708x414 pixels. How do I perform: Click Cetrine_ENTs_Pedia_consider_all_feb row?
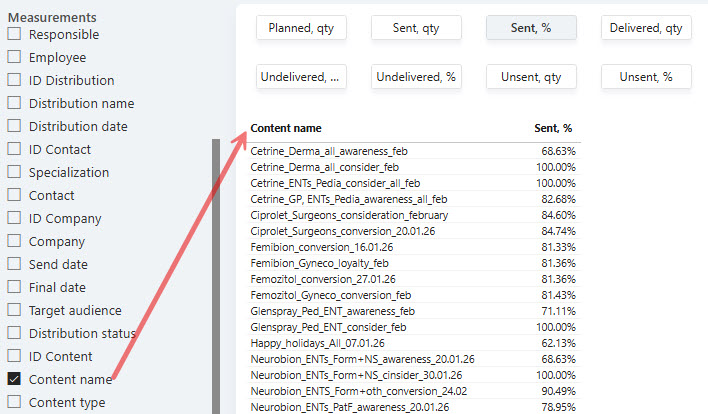[x=414, y=183]
